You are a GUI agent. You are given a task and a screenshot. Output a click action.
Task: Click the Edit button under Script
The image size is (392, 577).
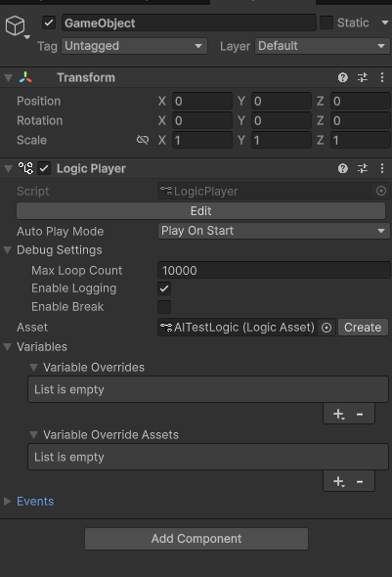201,211
